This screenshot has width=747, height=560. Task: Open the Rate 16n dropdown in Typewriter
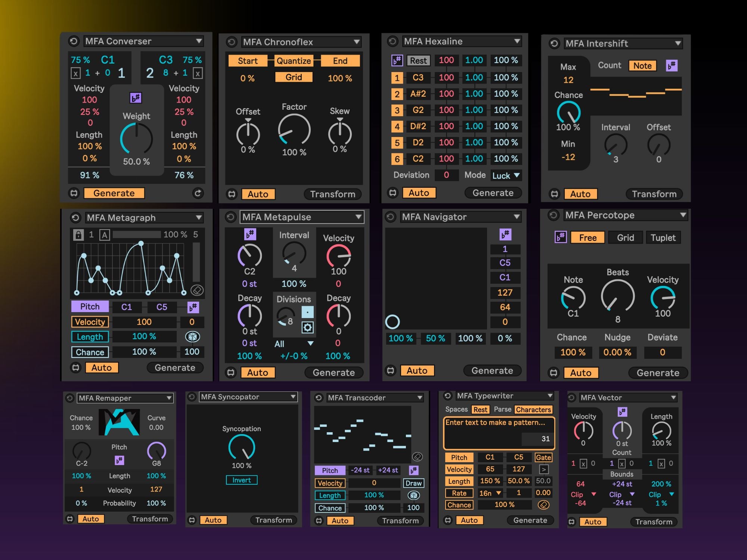(x=490, y=493)
